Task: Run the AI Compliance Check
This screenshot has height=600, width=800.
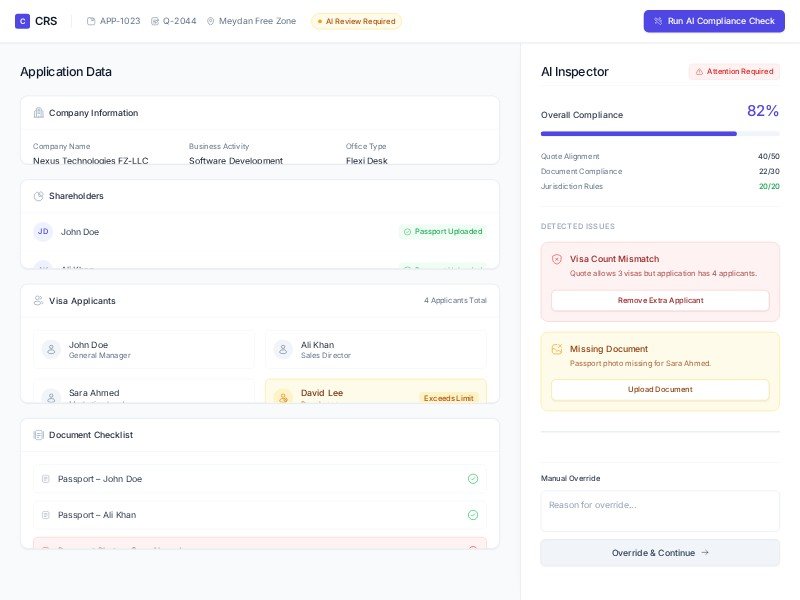Action: (714, 21)
